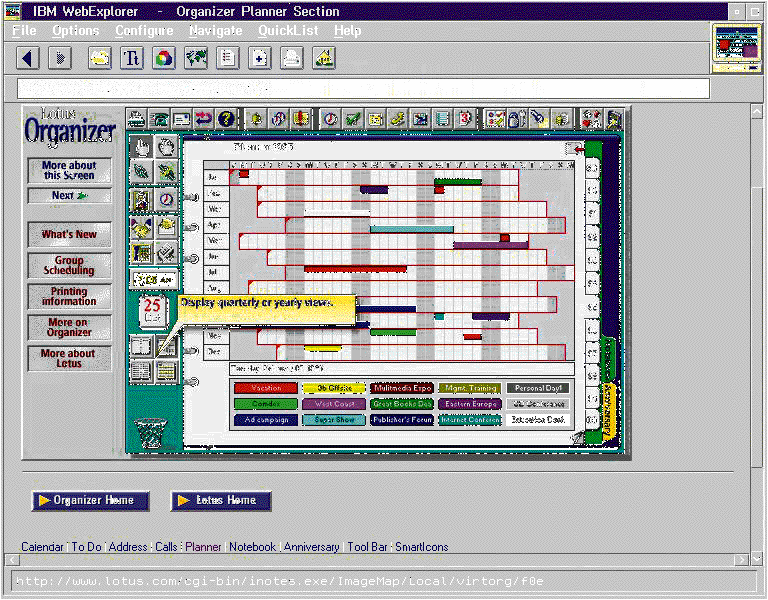Click the clock tool in the toolbox
The image size is (768, 600).
click(167, 200)
